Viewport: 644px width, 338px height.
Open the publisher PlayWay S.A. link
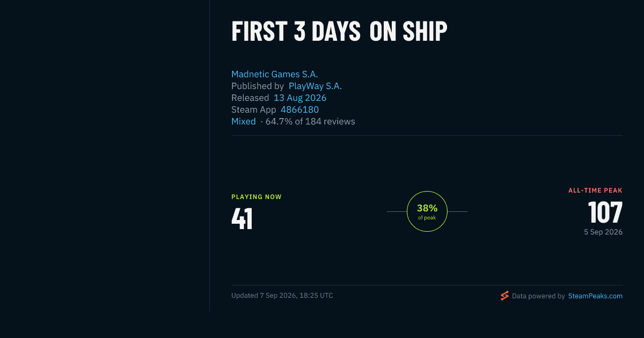(315, 86)
